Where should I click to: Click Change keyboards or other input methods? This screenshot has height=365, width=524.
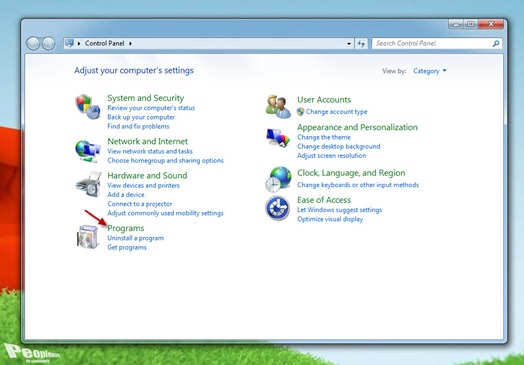(x=358, y=185)
